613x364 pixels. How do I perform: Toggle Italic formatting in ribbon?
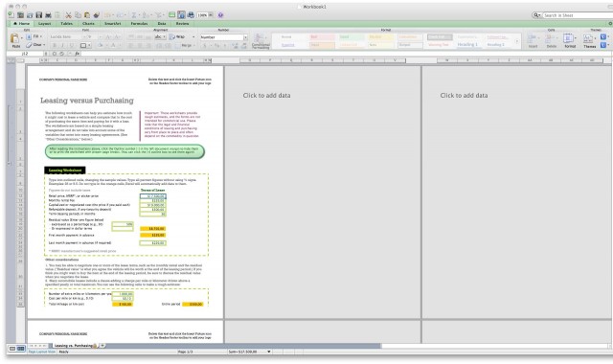pos(62,45)
